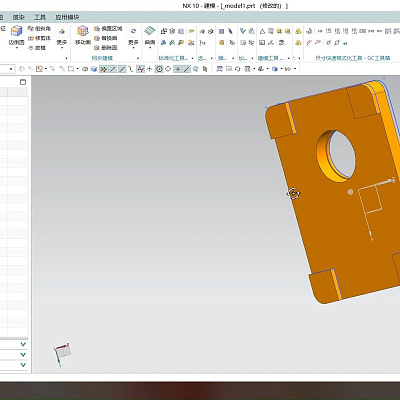The image size is (400, 400).
Task: Toggle the arc center snap point
Action: tap(159, 69)
